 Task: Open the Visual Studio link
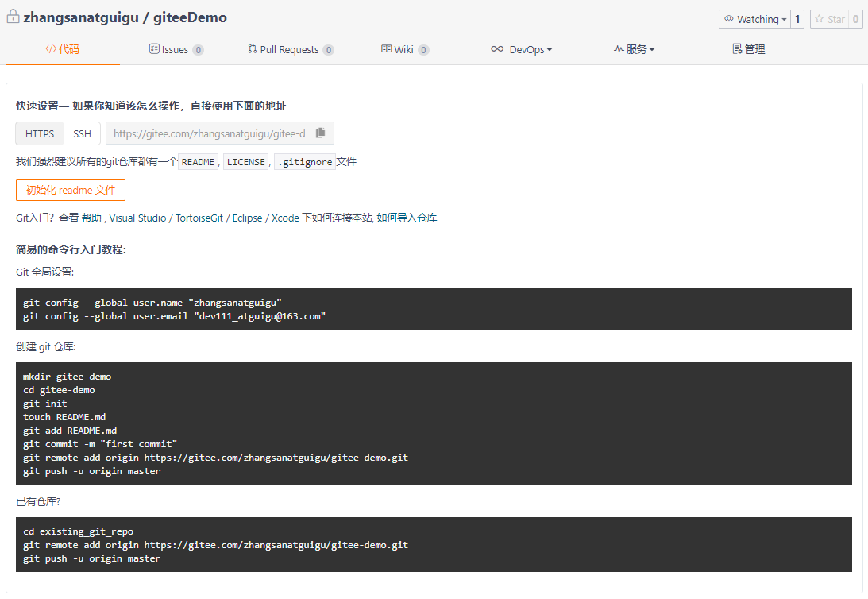(137, 218)
